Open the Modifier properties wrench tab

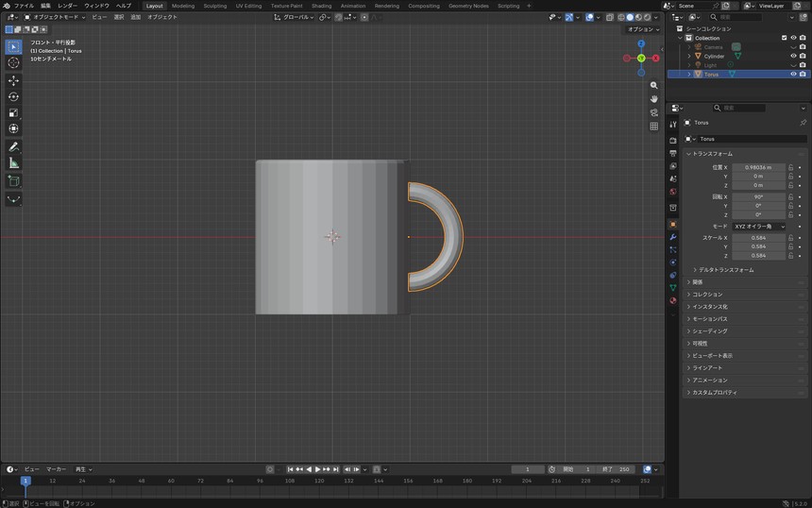click(x=672, y=237)
